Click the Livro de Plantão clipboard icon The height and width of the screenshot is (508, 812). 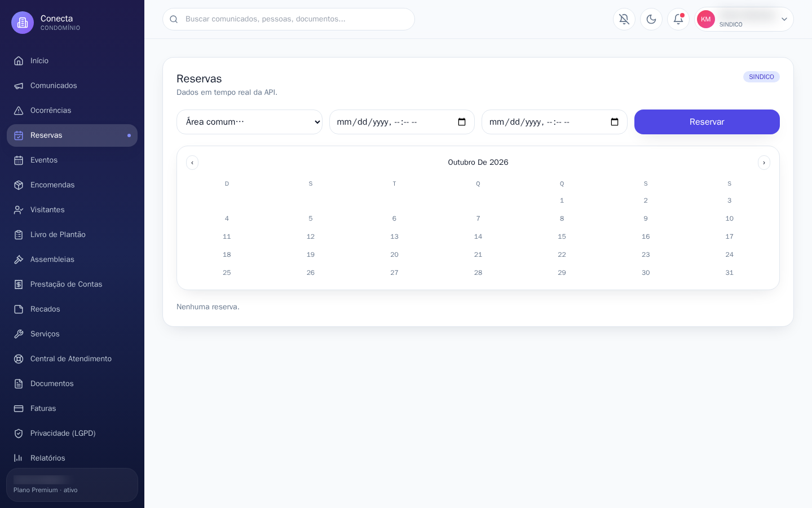[19, 235]
